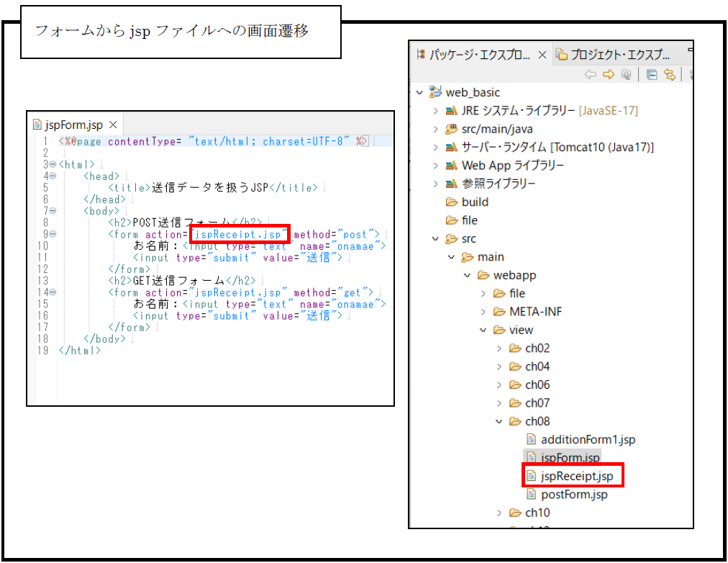
Task: Click the Up one level toolbar icon
Action: [626, 74]
